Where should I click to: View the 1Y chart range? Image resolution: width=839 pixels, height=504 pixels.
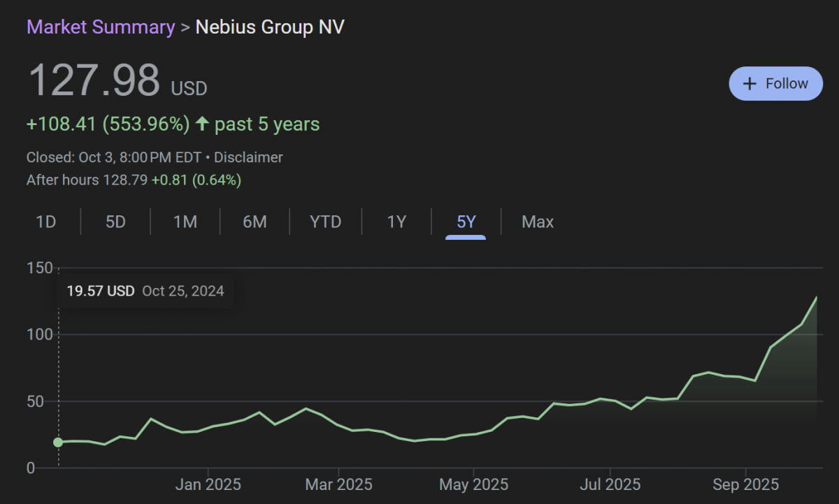click(x=396, y=222)
